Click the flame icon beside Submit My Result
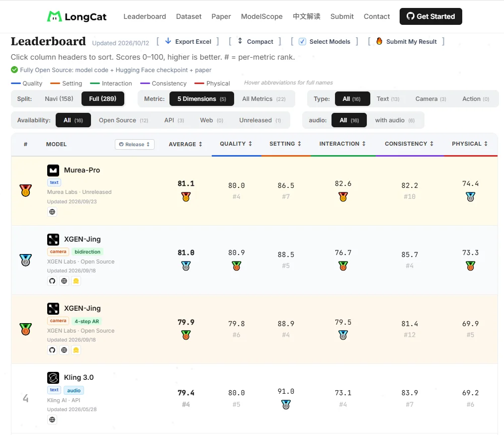The width and height of the screenshot is (504, 435). 379,41
